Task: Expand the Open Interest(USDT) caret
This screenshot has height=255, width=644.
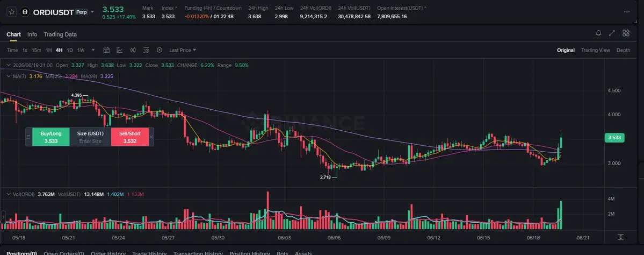Action: click(x=425, y=8)
